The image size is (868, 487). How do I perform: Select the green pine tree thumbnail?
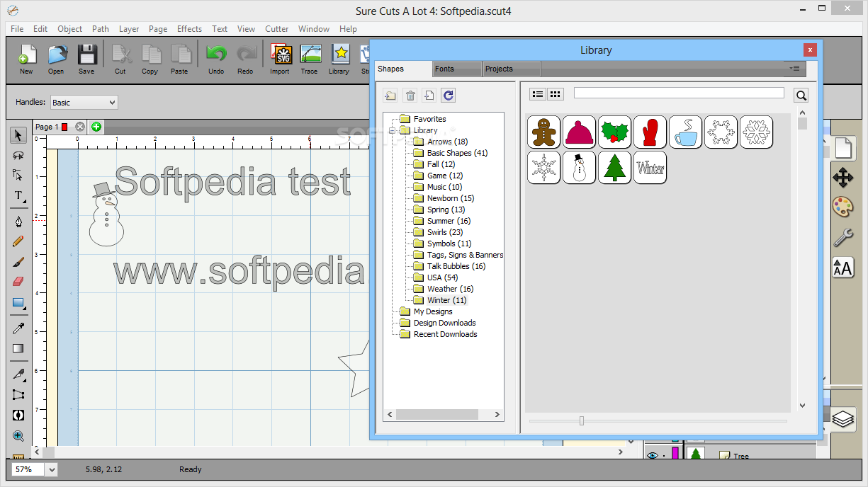[x=615, y=167]
